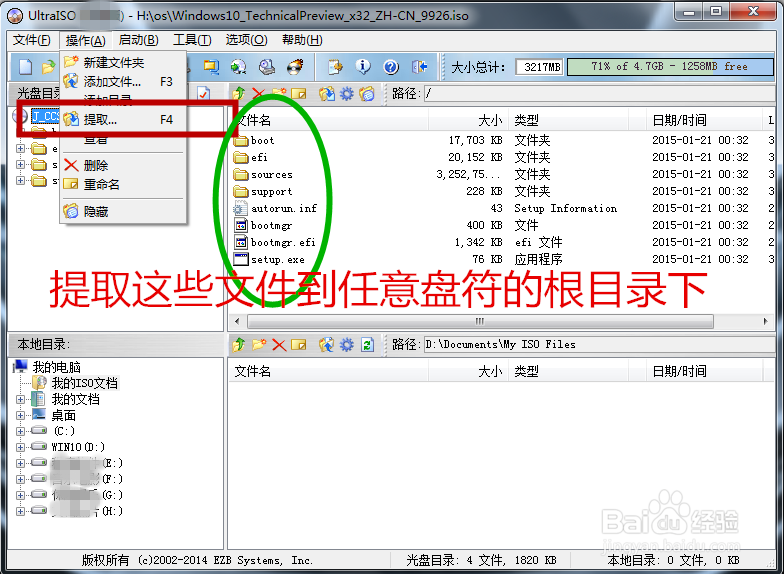Select 我的电脑 in the local tree
784x574 pixels.
tap(56, 367)
